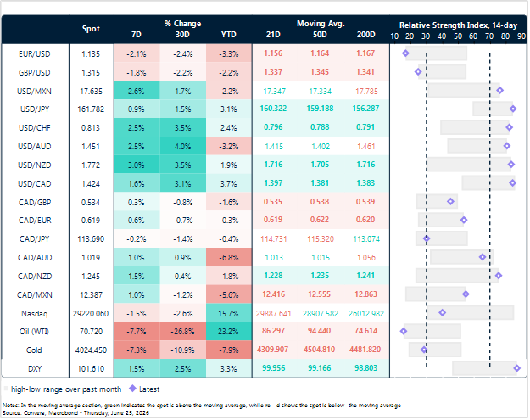Select the Nasdaq spot value 29220.060
The width and height of the screenshot is (530, 420).
click(x=91, y=314)
